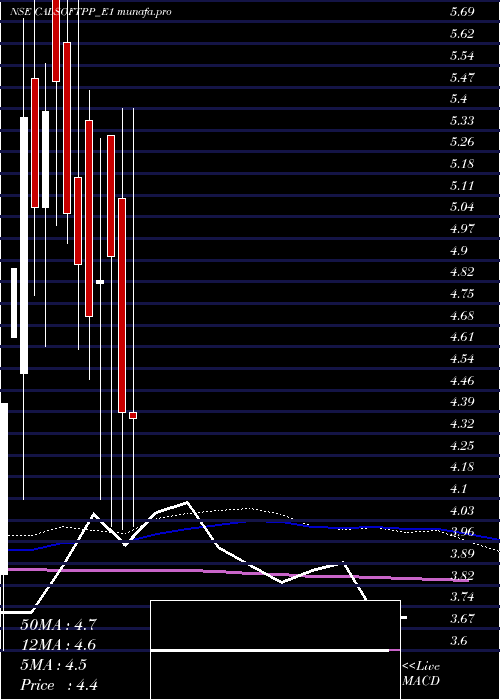Click the 5.62 price axis value
The image size is (500, 700).
pyautogui.click(x=462, y=34)
